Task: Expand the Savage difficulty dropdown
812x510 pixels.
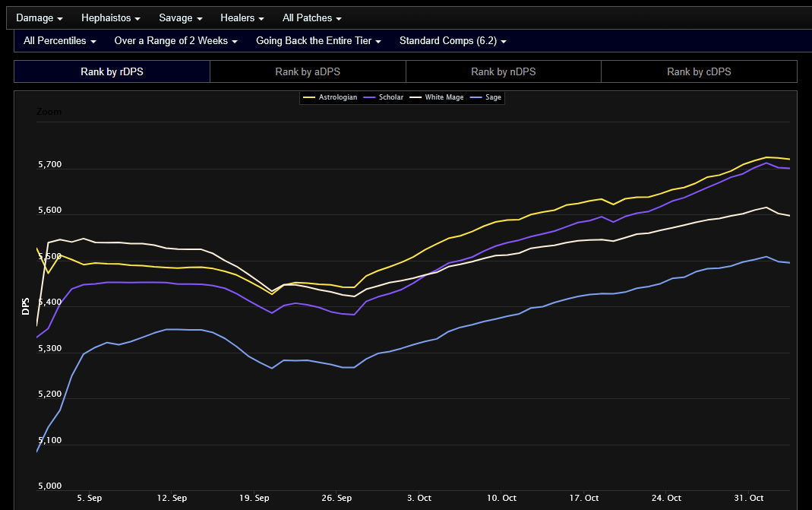Action: [x=181, y=18]
